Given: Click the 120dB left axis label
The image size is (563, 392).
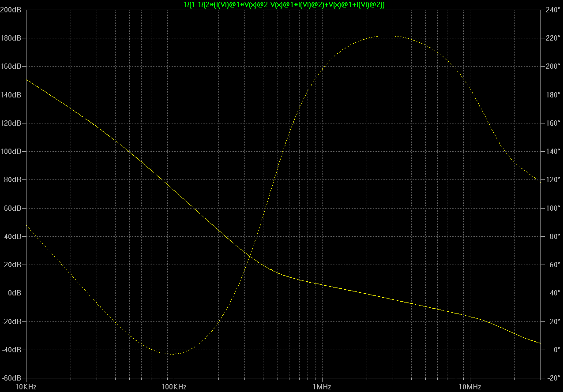Looking at the screenshot, I should (11, 123).
